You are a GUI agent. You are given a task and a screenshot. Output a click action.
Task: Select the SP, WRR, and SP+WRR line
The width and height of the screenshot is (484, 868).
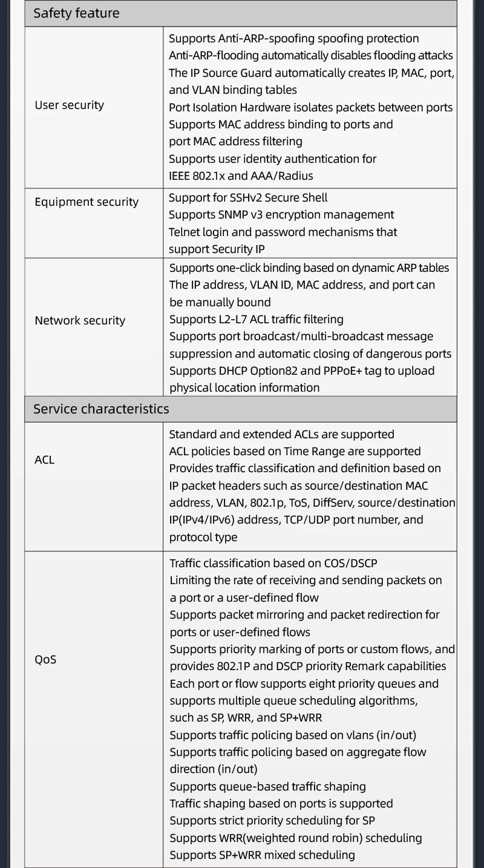tap(246, 718)
